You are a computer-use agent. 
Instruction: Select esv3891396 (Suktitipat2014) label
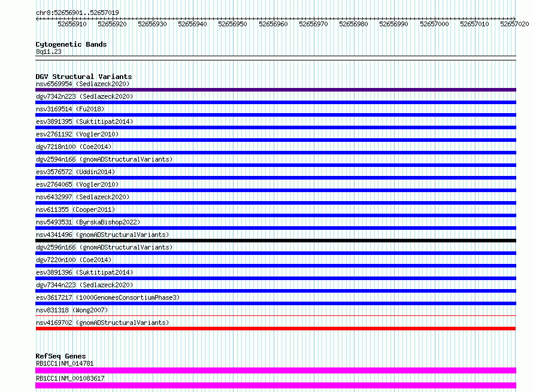click(84, 272)
